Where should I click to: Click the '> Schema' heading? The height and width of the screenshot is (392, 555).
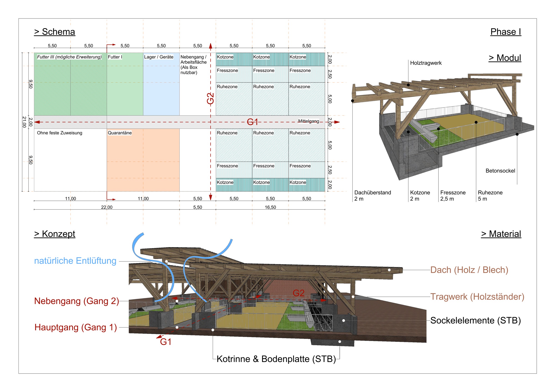[55, 32]
